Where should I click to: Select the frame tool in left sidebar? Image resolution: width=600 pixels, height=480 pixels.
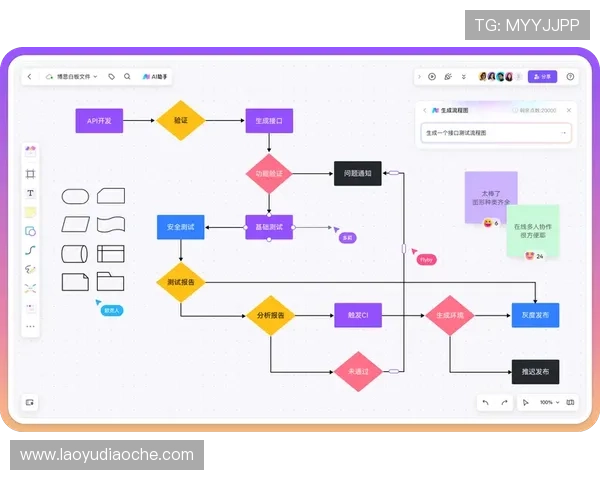pos(30,173)
